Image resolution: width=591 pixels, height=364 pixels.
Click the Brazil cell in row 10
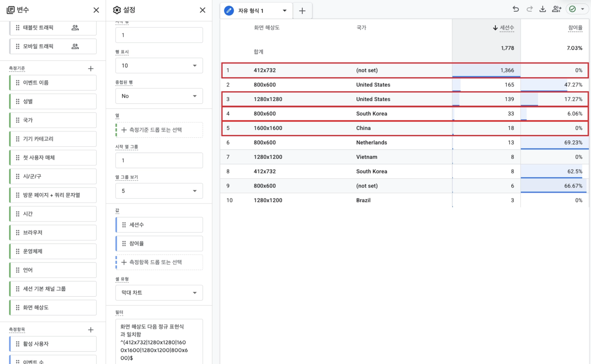[x=363, y=200]
